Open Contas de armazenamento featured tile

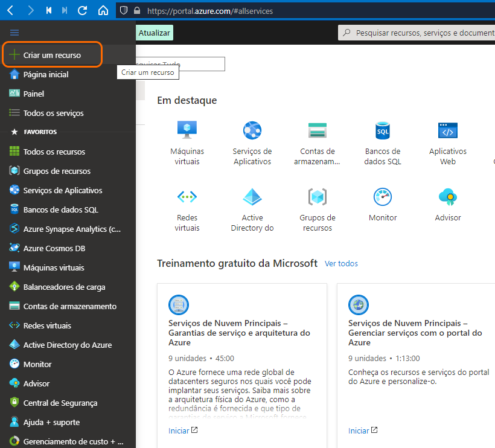tap(318, 143)
